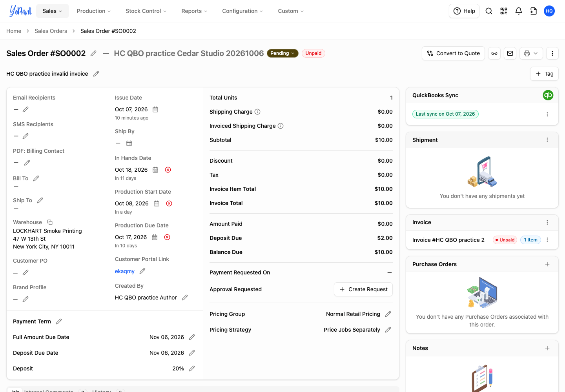565x392 pixels.
Task: Open the ekaqmy customer portal link
Action: [125, 271]
